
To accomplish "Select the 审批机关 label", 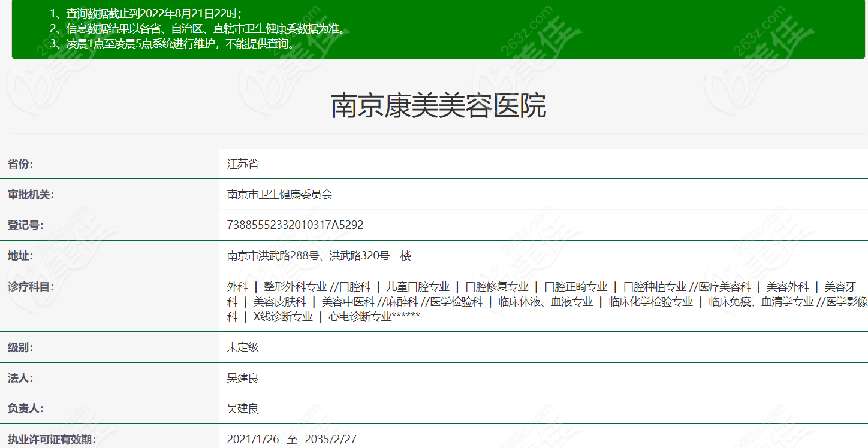I will click(31, 195).
